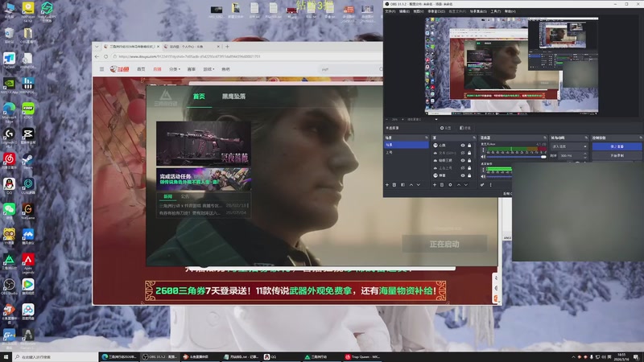Expand 分类 dropdown in Douyu navigation
Viewport: 644px width, 362px height.
pos(174,69)
